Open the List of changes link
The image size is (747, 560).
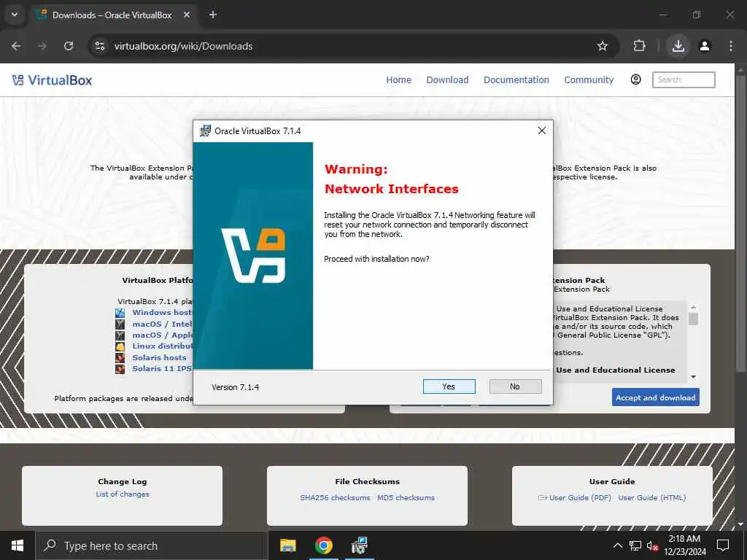123,494
